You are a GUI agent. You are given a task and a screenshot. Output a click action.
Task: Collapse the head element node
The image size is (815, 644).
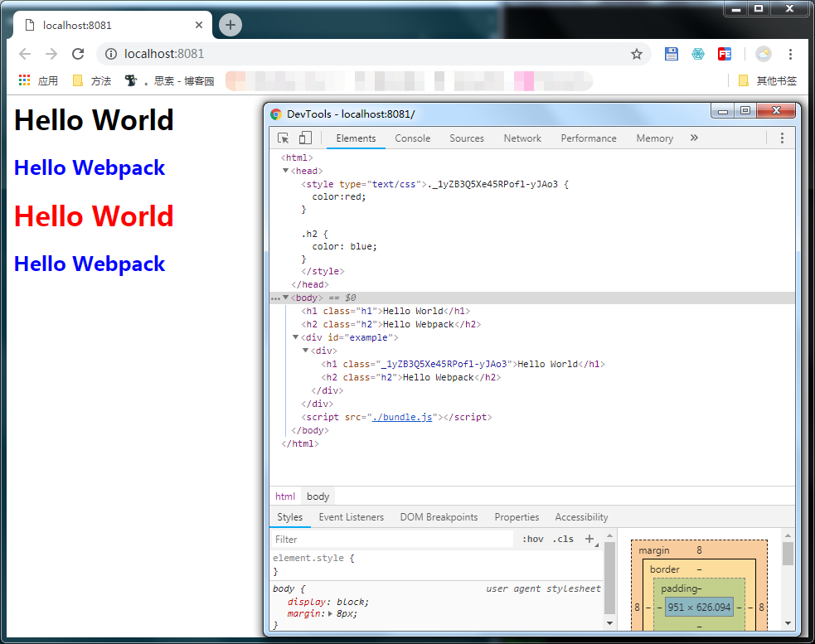pos(286,171)
